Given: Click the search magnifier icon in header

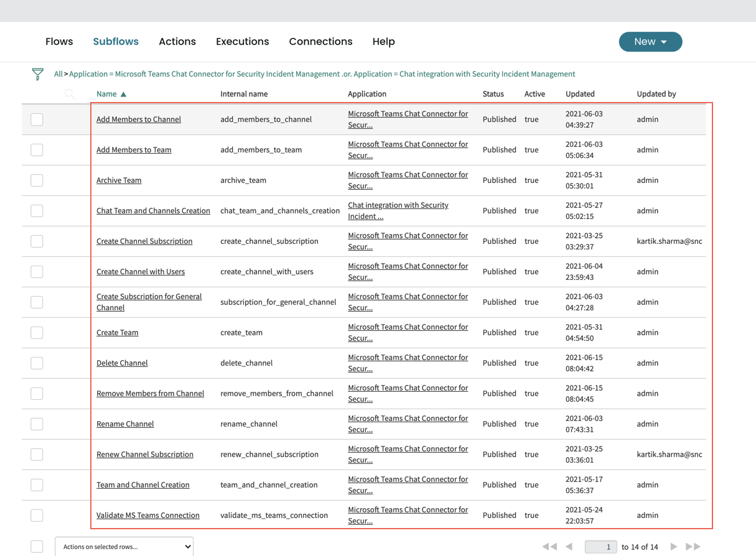Looking at the screenshot, I should (70, 94).
